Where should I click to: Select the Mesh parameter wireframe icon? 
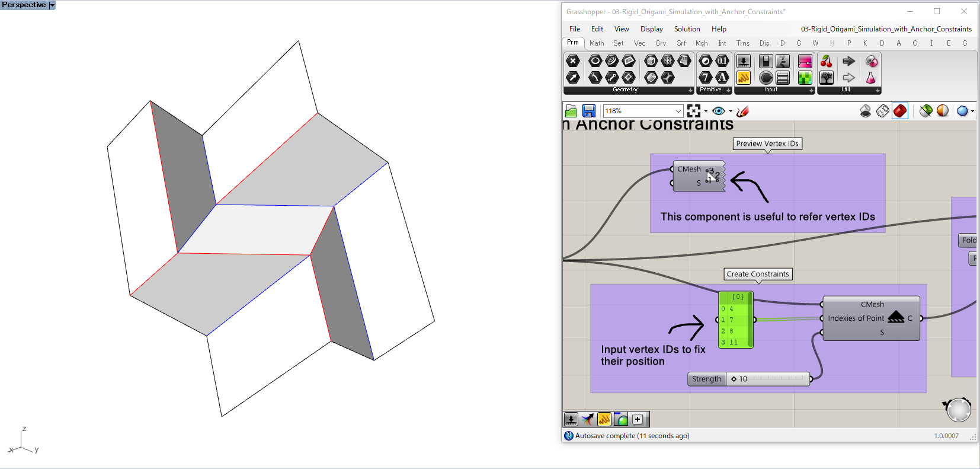[668, 60]
